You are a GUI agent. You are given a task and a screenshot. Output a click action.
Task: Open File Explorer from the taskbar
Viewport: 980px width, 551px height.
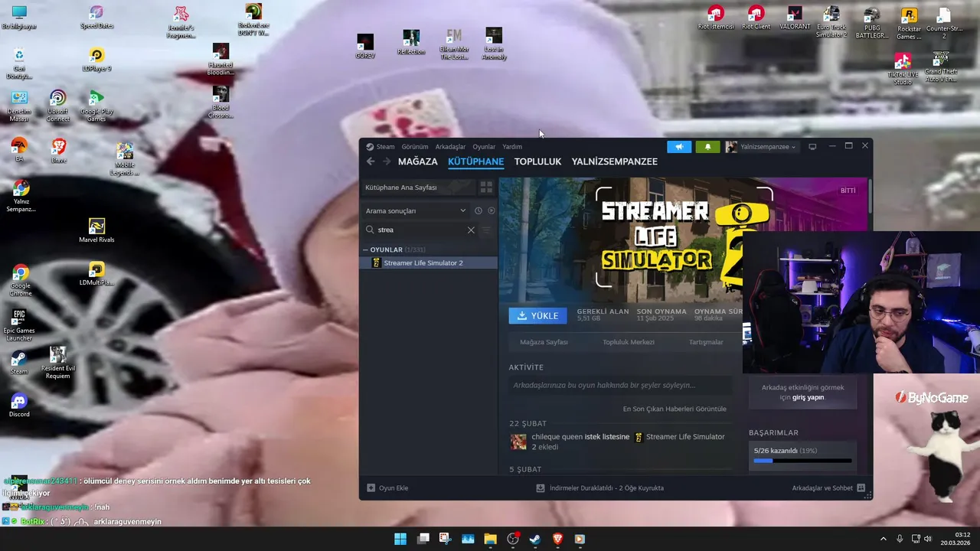click(490, 539)
